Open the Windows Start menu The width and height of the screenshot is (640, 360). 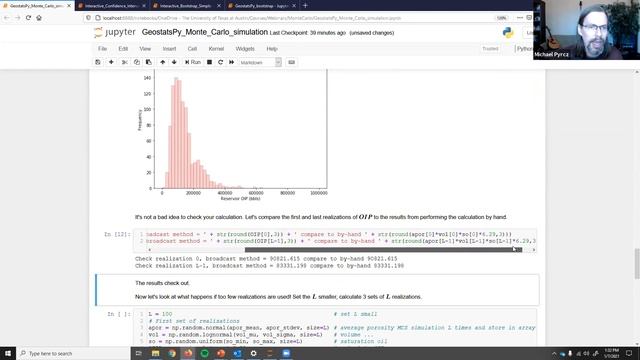[x=8, y=353]
